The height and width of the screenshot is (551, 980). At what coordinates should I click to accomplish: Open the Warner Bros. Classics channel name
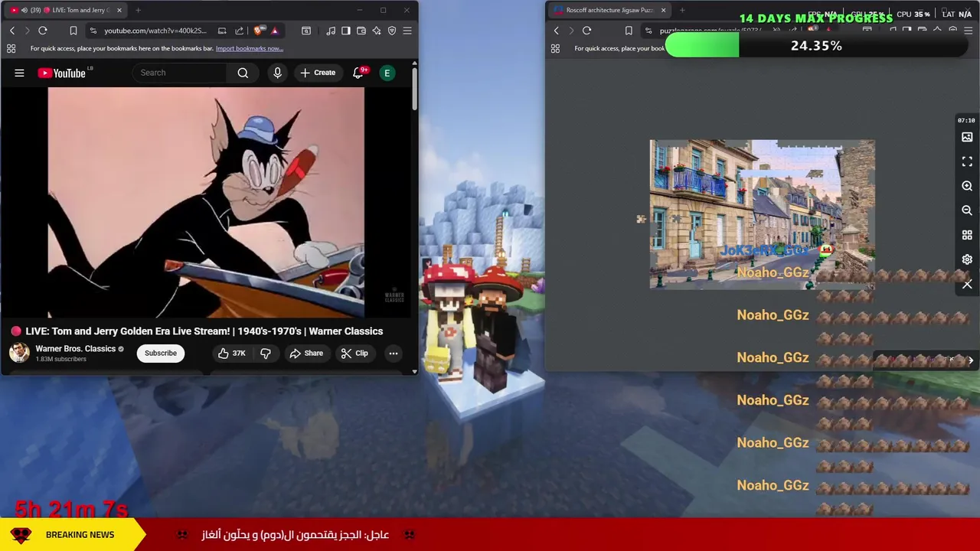coord(75,349)
